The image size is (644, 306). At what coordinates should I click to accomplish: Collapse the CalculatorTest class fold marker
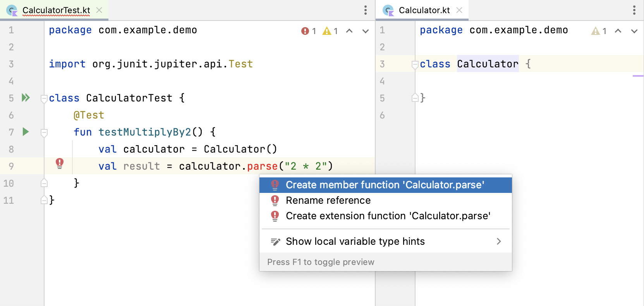tap(44, 98)
